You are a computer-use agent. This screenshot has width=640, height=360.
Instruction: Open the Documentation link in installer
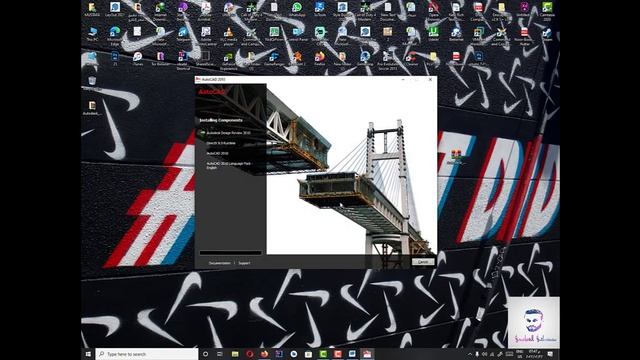[220, 263]
